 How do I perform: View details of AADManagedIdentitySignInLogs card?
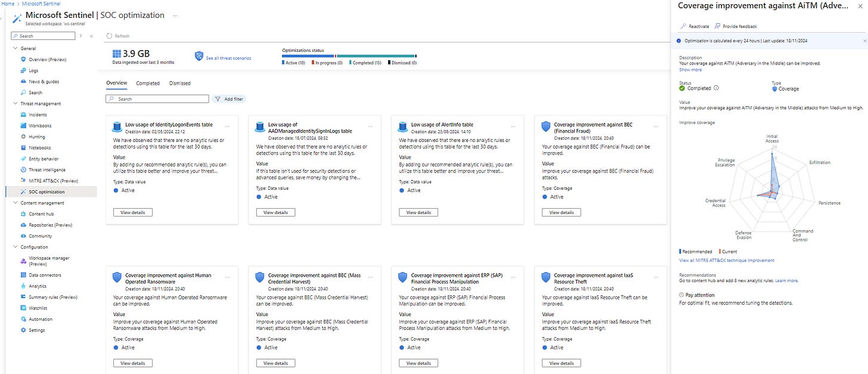[276, 212]
